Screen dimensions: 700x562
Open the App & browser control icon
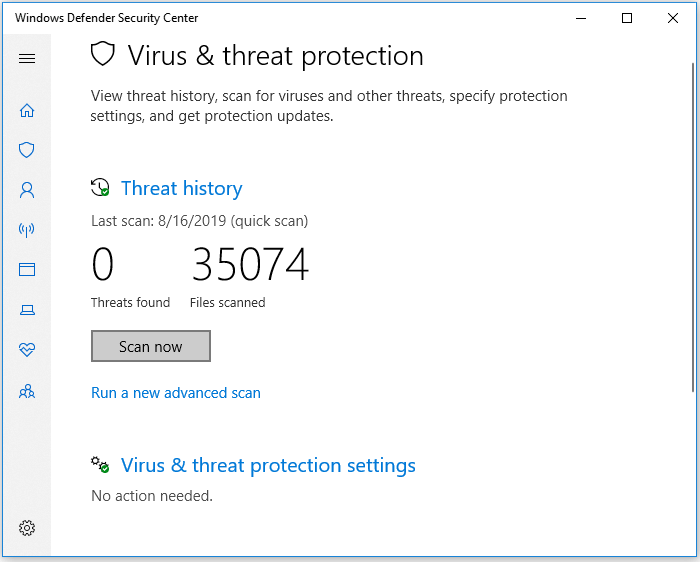[27, 270]
